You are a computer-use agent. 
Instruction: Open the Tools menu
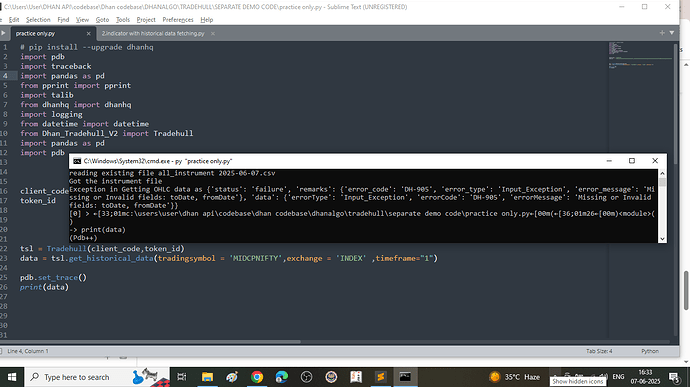click(123, 20)
